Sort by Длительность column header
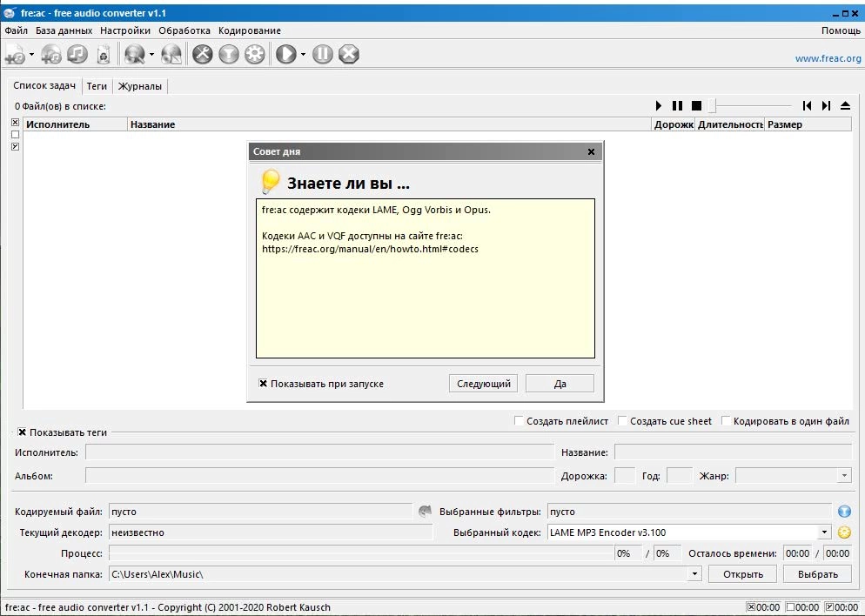The height and width of the screenshot is (616, 865). point(730,124)
